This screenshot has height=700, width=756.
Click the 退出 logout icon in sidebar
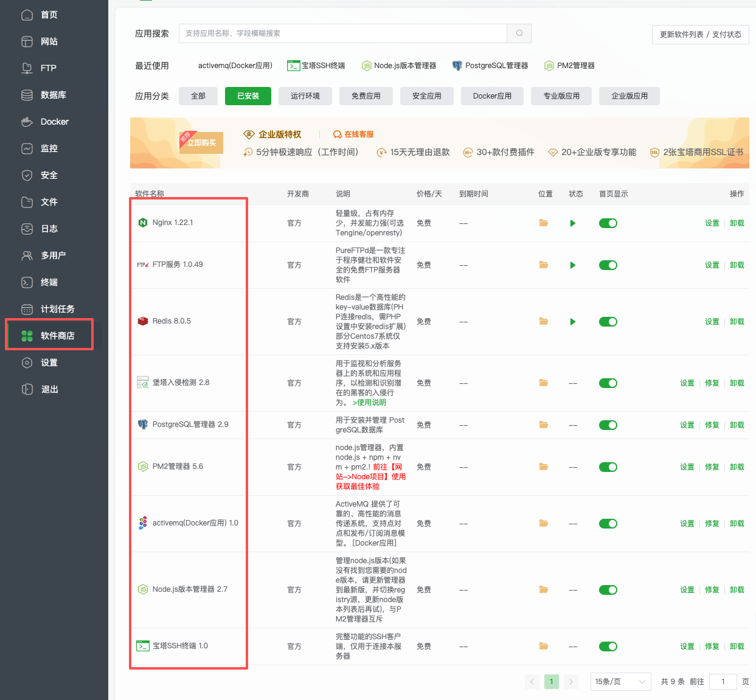click(x=27, y=389)
